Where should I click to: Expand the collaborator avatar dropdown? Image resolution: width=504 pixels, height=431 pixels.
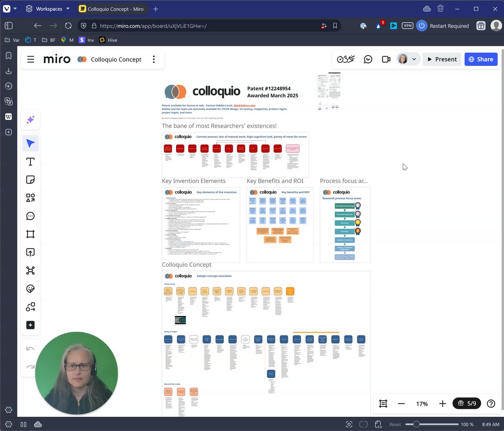(414, 59)
